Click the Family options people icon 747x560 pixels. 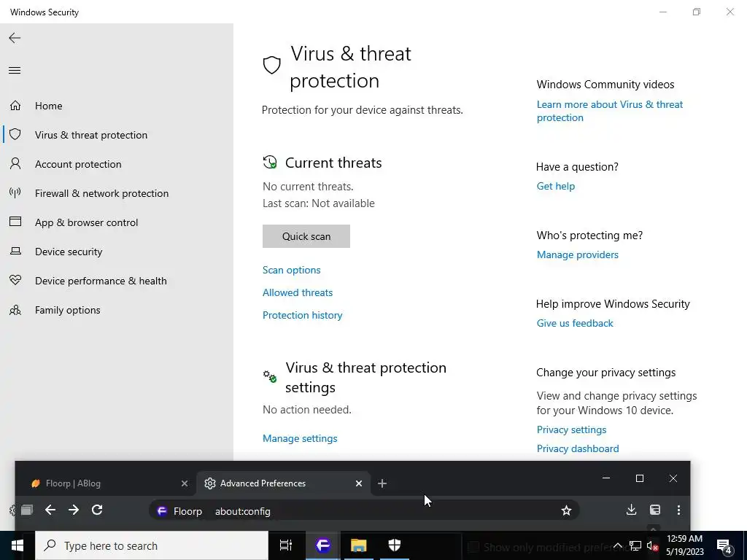click(15, 310)
